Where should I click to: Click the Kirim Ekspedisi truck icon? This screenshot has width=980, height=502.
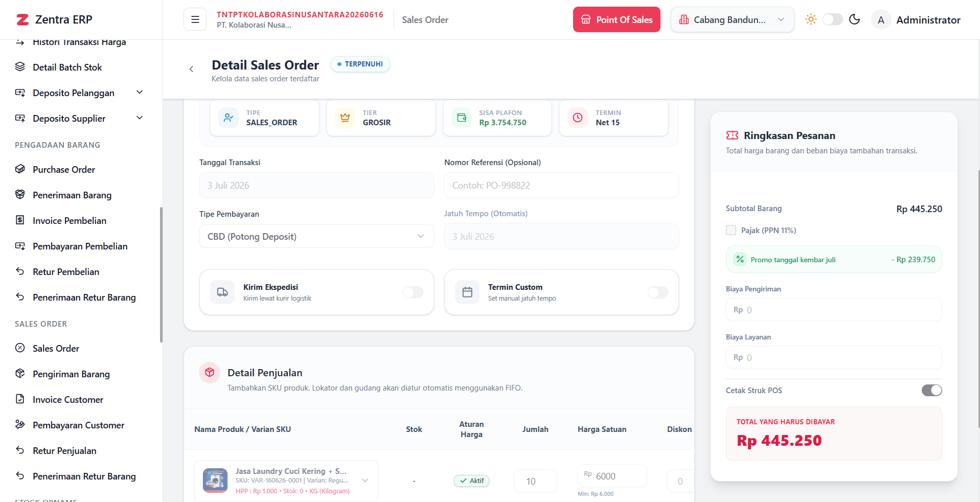click(222, 292)
